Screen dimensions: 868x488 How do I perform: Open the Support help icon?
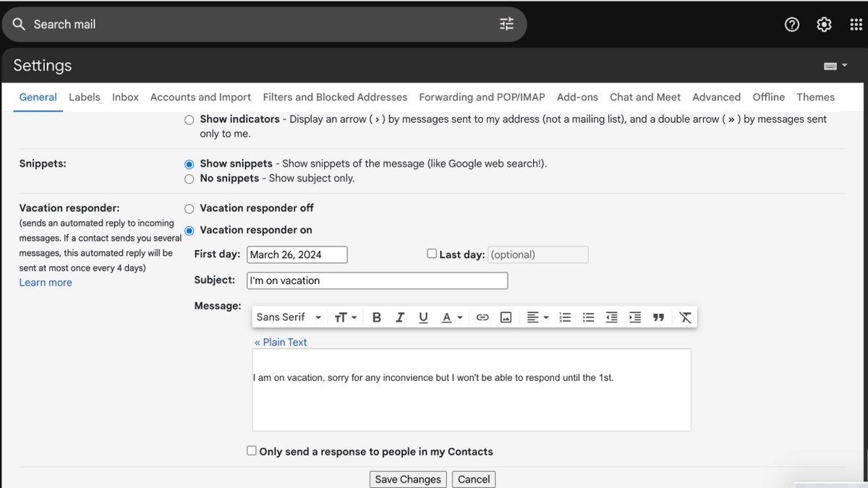pos(792,25)
